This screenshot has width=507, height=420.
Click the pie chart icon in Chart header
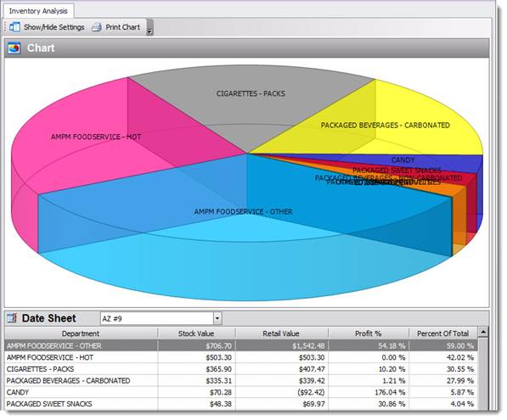point(14,48)
